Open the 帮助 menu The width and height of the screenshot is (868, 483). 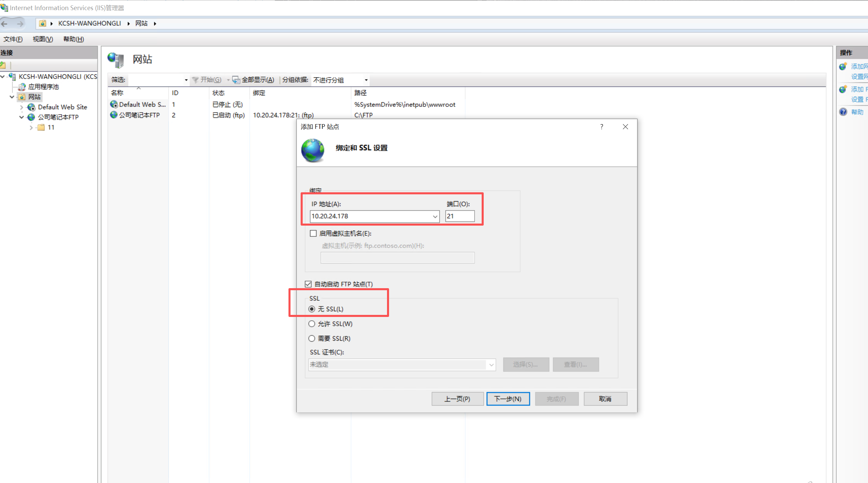[x=73, y=39]
